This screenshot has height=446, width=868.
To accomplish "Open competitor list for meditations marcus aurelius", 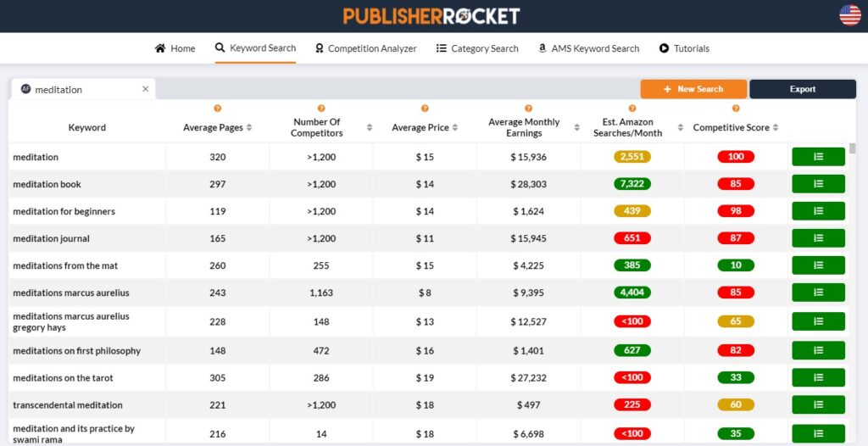I will [x=818, y=293].
